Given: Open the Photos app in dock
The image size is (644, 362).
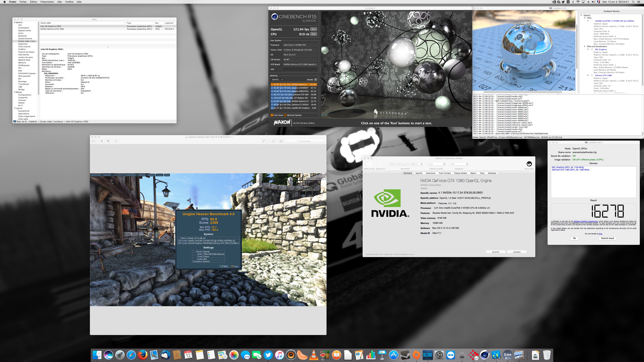Looking at the screenshot, I should [x=234, y=355].
